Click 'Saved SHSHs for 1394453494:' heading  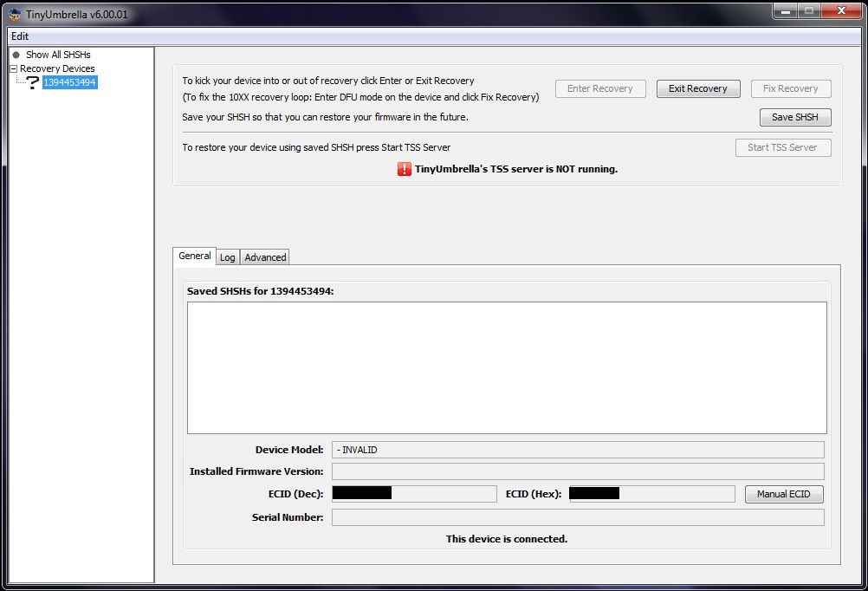(260, 291)
